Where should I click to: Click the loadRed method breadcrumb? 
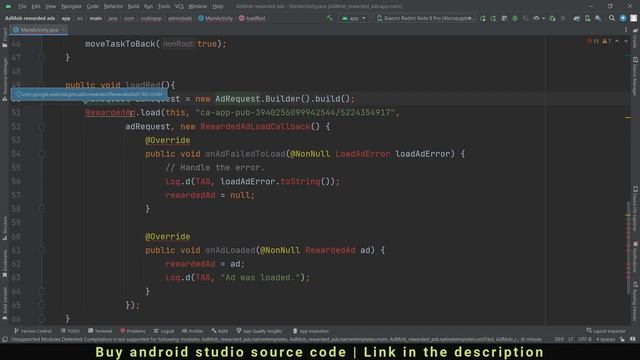252,18
